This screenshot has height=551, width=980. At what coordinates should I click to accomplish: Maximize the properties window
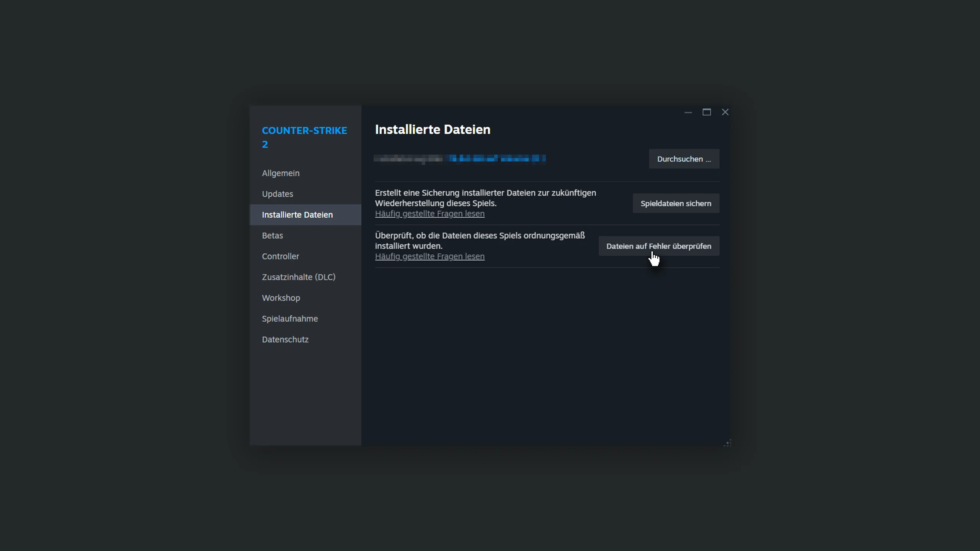(x=706, y=112)
